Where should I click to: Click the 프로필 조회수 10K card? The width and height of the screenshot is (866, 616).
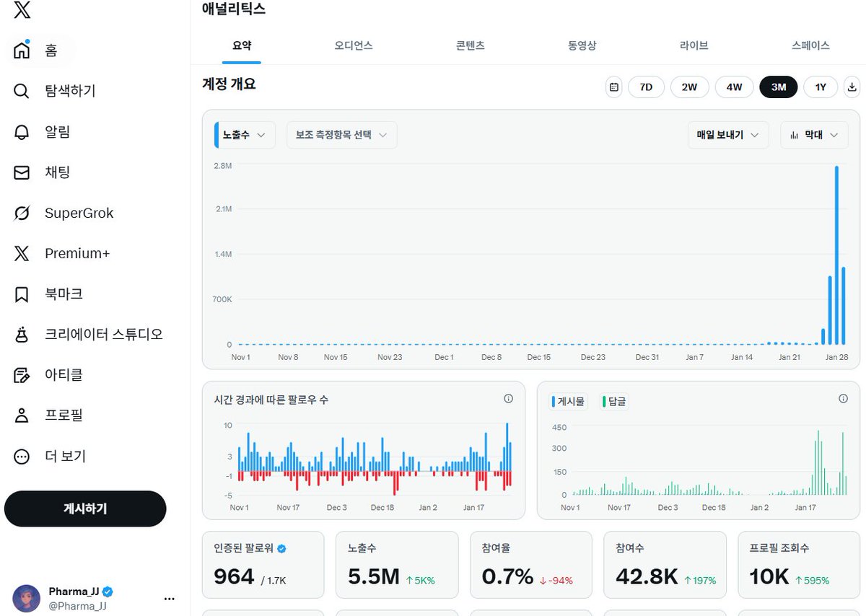[798, 565]
